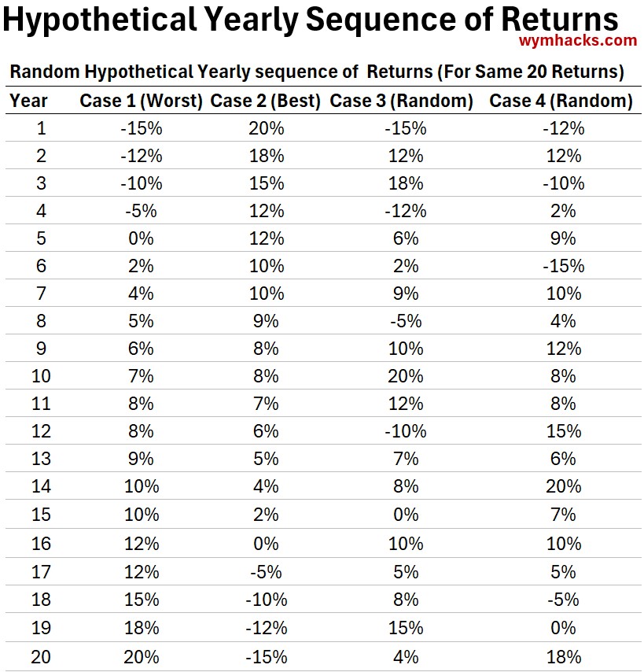The height and width of the screenshot is (672, 644).
Task: Select Case 1 value in Year 5 row
Action: (x=142, y=238)
